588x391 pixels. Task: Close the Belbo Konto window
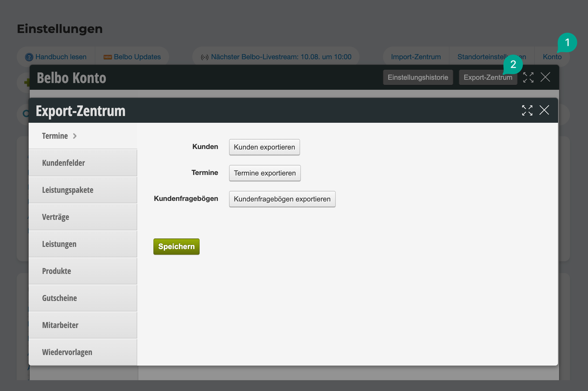[545, 77]
